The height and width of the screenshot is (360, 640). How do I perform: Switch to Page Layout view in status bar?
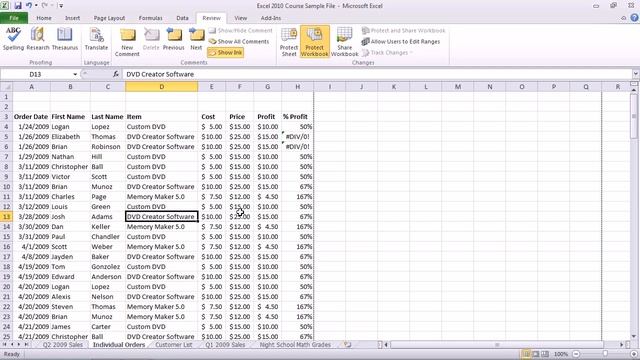point(536,354)
